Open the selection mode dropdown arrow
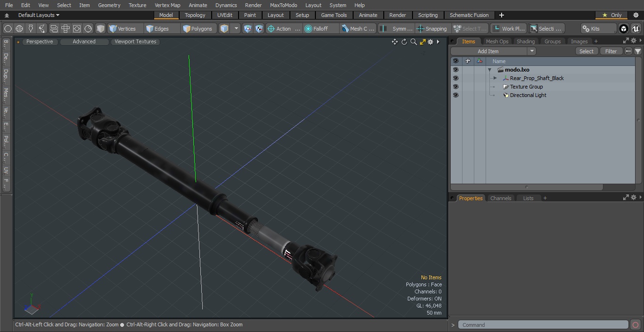 (x=236, y=29)
